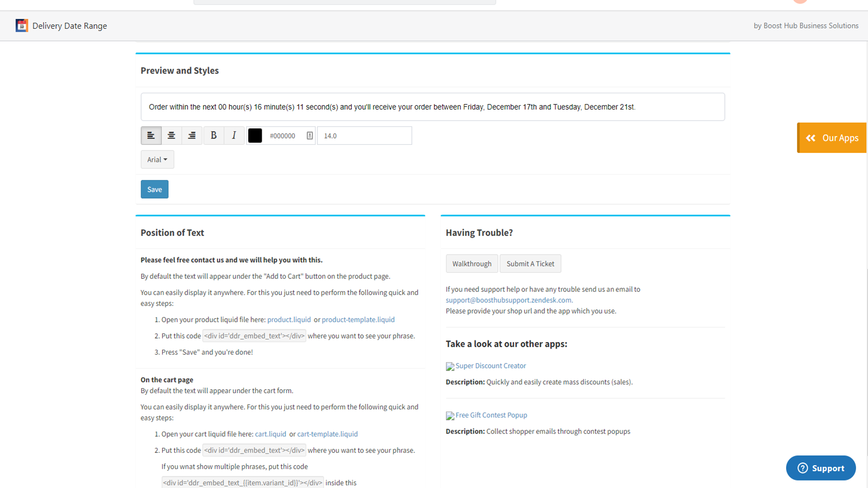Select center text alignment icon
Viewport: 868px width, 488px height.
[x=171, y=136]
